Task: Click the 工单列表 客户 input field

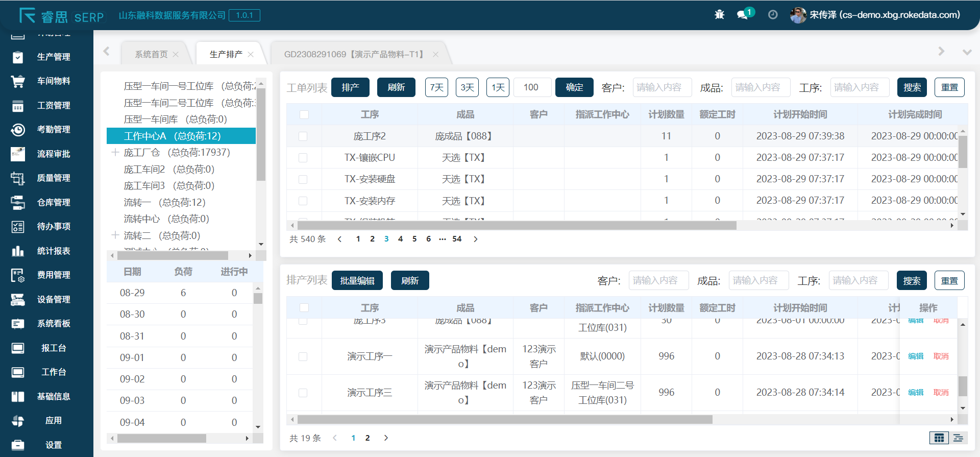Action: point(662,87)
